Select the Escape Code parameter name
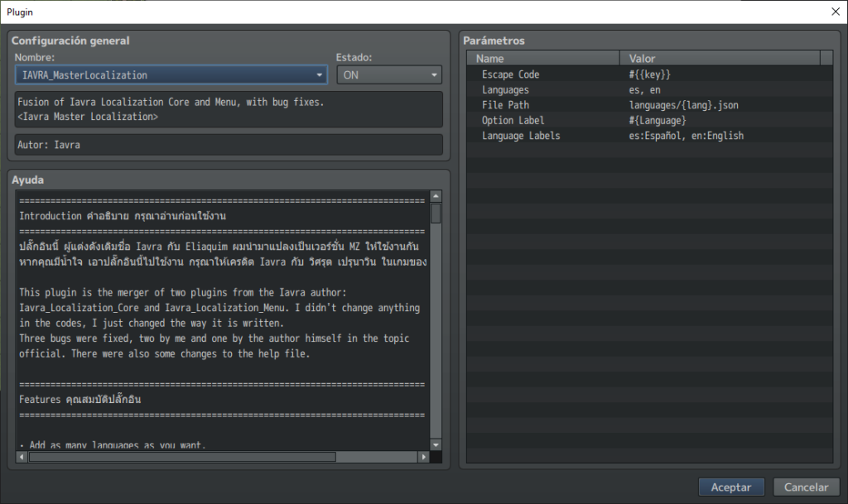The width and height of the screenshot is (848, 504). (x=510, y=74)
